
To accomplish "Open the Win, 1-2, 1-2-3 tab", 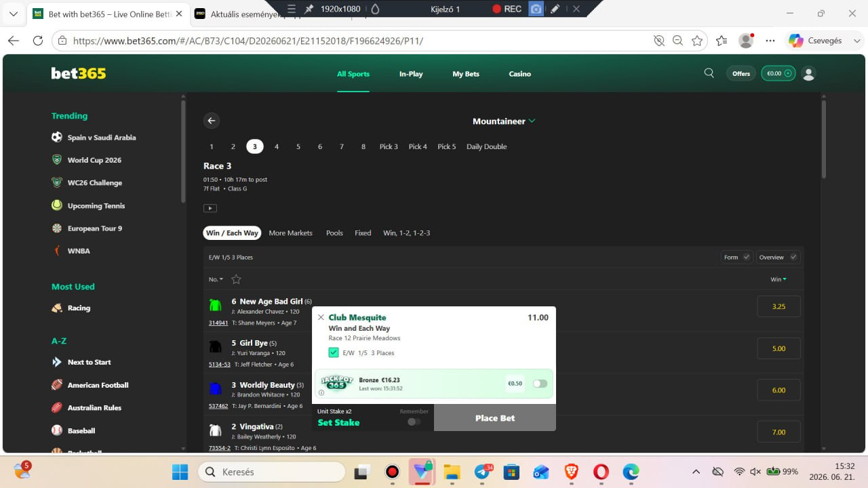I will pos(407,233).
